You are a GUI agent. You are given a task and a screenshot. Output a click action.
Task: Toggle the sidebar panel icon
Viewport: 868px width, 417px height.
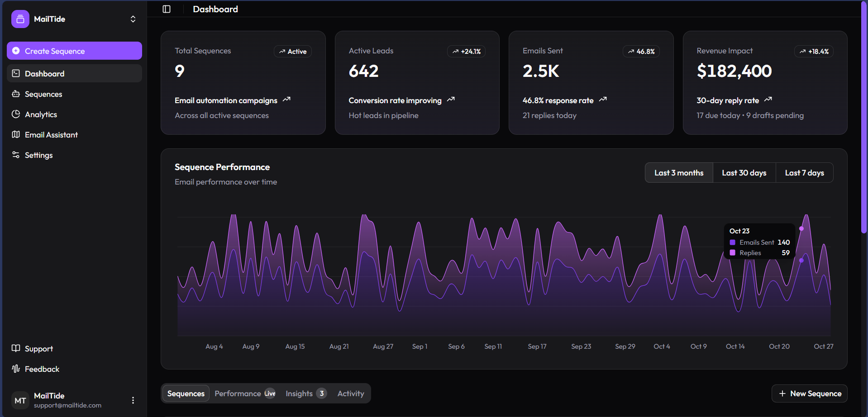point(167,9)
